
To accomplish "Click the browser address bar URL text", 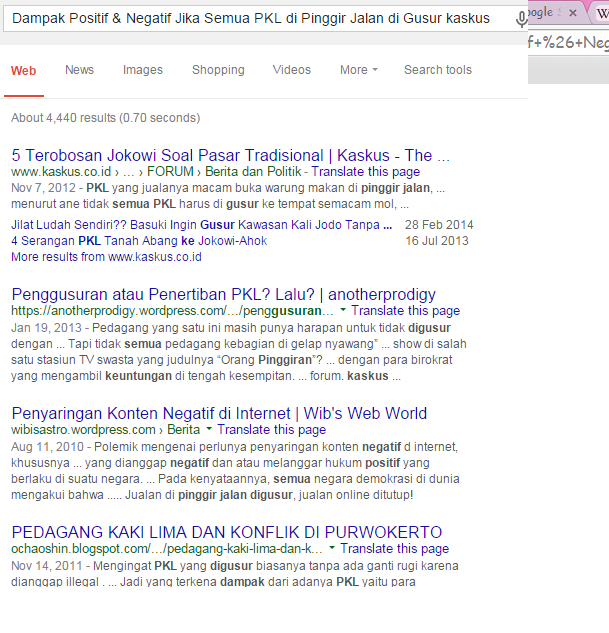I will point(568,42).
